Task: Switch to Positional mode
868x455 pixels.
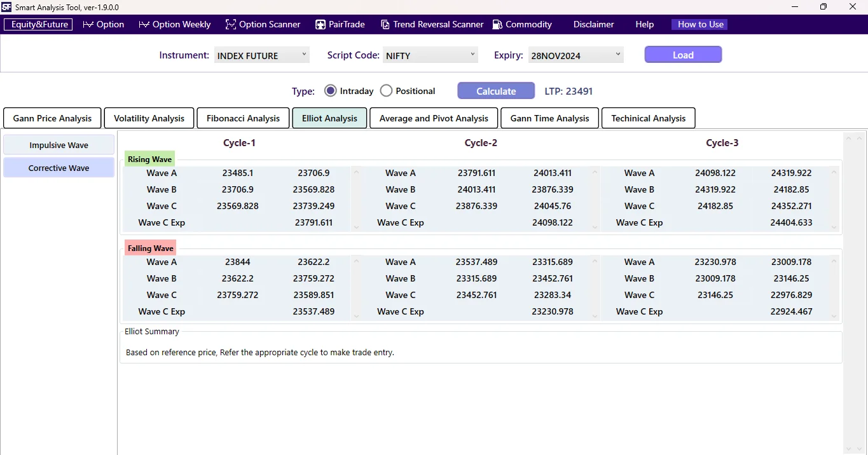Action: coord(386,90)
